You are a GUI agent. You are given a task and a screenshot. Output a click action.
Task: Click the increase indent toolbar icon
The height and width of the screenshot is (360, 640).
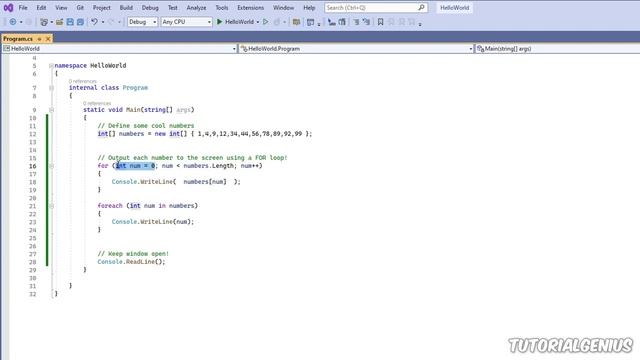(x=366, y=22)
